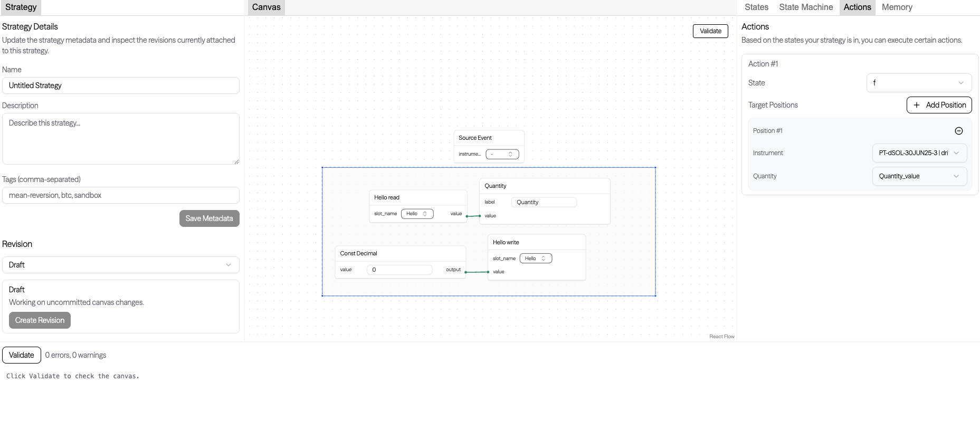The width and height of the screenshot is (980, 430).
Task: Click Add Position button
Action: click(x=939, y=105)
